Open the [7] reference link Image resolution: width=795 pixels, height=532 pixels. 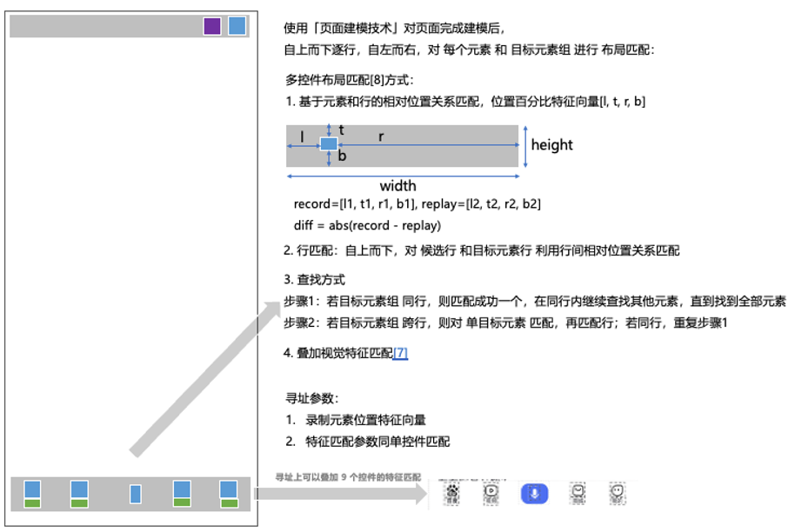pyautogui.click(x=400, y=353)
